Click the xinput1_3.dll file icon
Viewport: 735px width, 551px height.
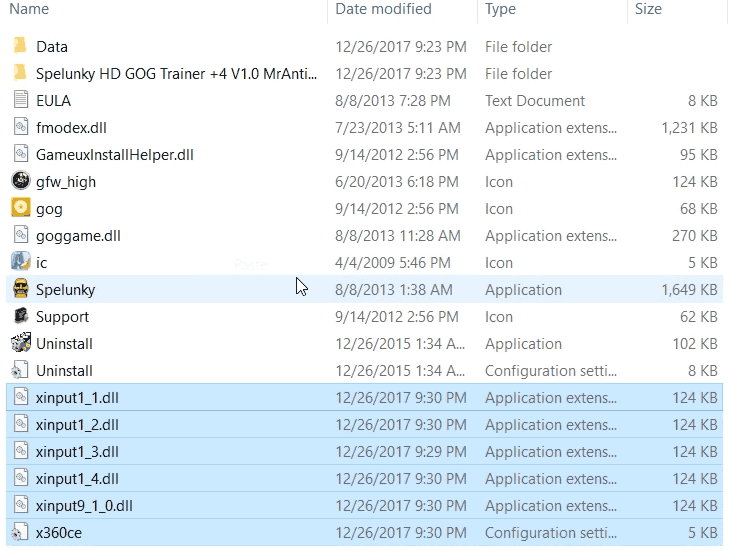click(21, 451)
